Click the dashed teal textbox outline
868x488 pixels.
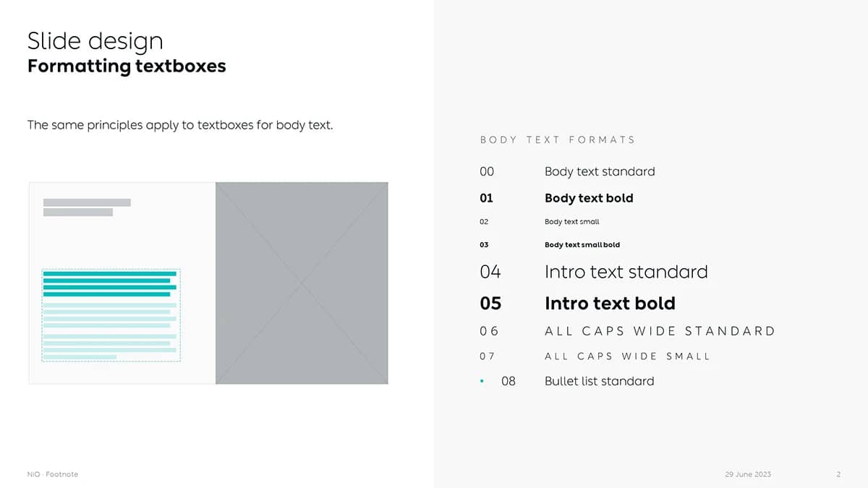click(111, 314)
